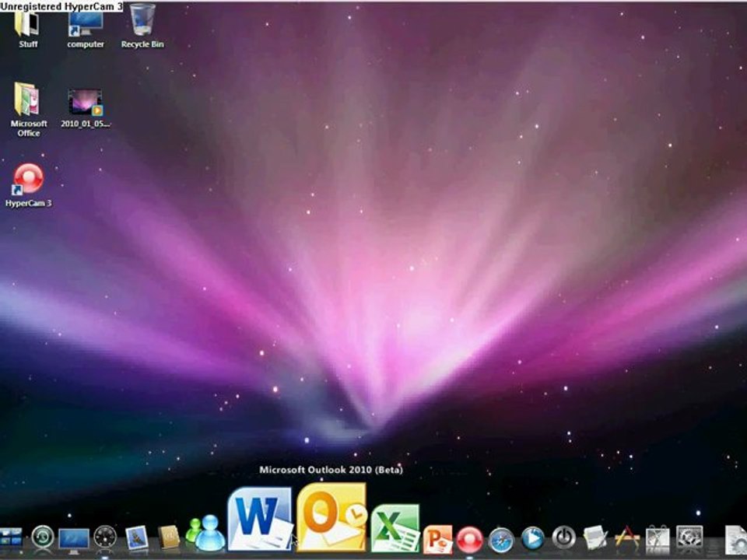The height and width of the screenshot is (560, 747).
Task: Open the paper and pen TextEdit icon
Action: point(595,537)
